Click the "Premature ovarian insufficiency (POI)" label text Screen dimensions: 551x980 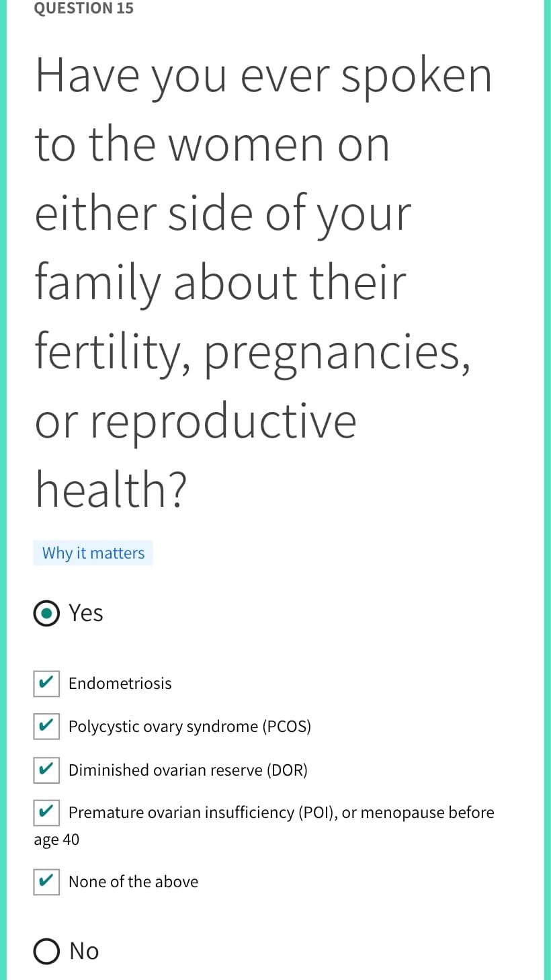click(x=202, y=813)
